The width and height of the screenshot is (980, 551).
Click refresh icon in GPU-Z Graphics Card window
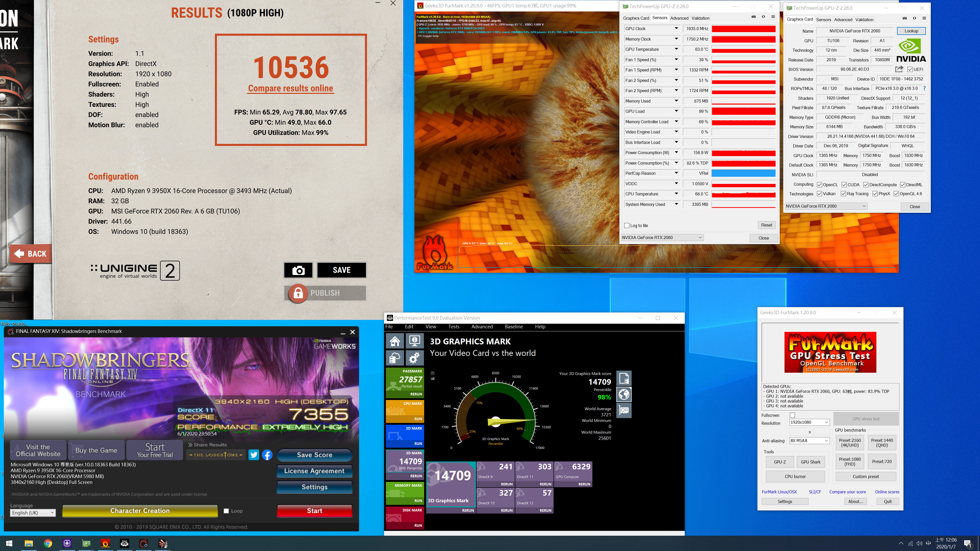pyautogui.click(x=915, y=18)
